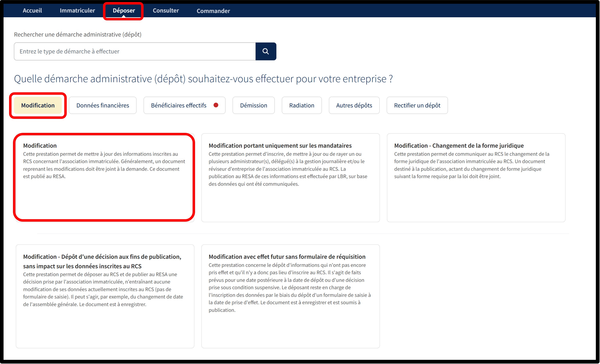600x364 pixels.
Task: Click the red dot on Bénéficiaires effectifs
Action: (216, 105)
